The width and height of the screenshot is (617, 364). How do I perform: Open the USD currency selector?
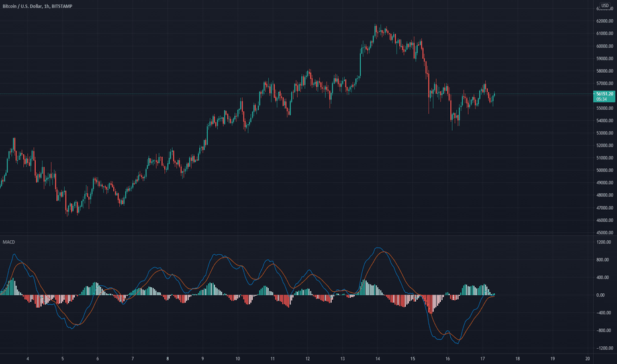tap(605, 5)
